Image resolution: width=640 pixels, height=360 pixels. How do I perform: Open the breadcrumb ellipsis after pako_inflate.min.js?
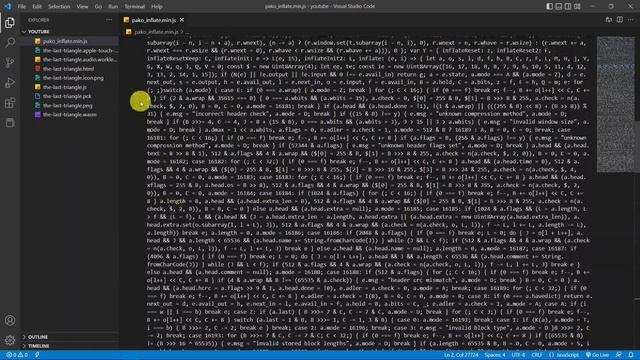pos(187,31)
